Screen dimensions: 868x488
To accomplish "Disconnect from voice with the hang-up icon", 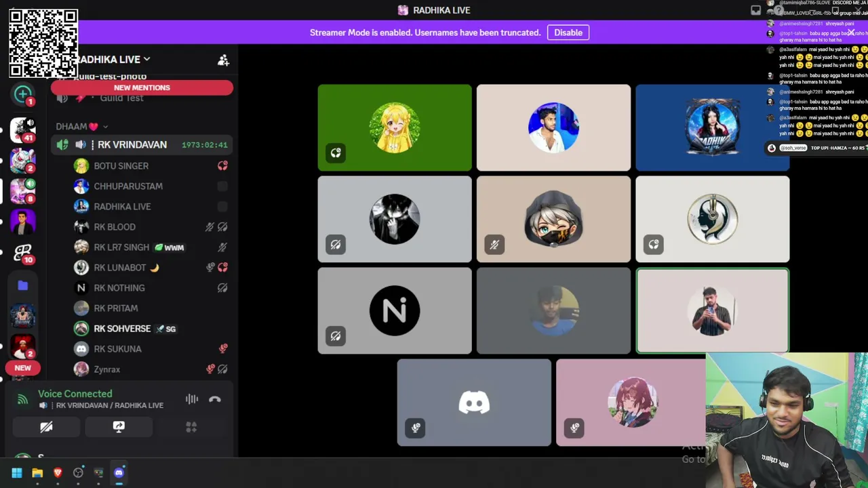I will click(x=215, y=399).
